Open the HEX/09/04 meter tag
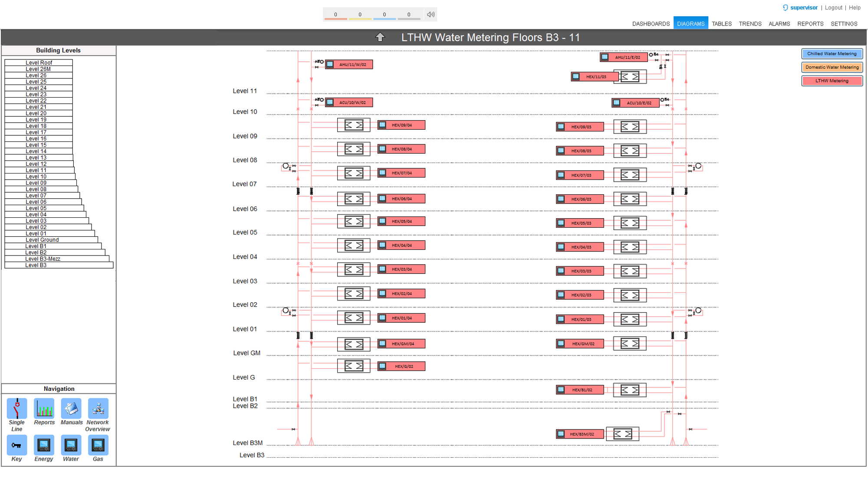 [401, 125]
